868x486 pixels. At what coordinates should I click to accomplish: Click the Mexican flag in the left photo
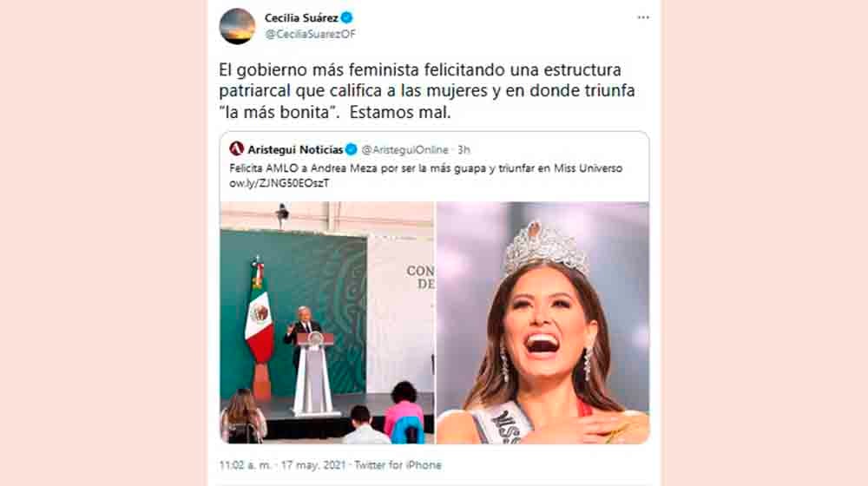pos(259,322)
